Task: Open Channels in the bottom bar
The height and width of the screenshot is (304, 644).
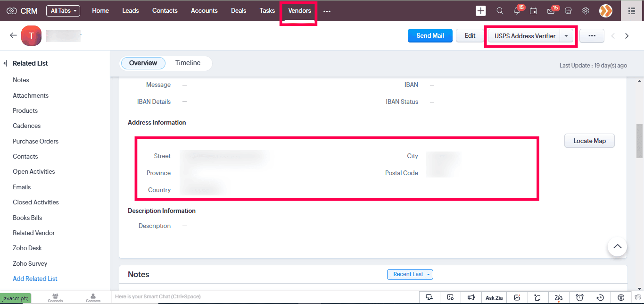Action: 55,297
